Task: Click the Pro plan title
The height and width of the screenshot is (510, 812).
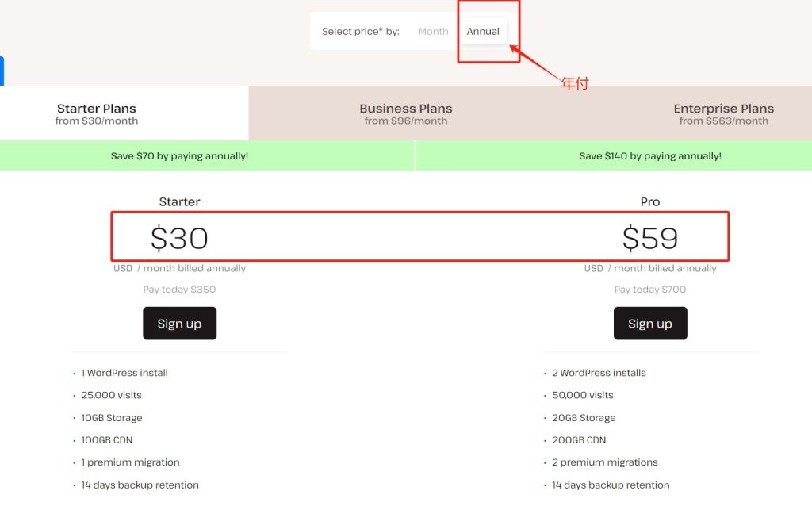Action: coord(649,201)
